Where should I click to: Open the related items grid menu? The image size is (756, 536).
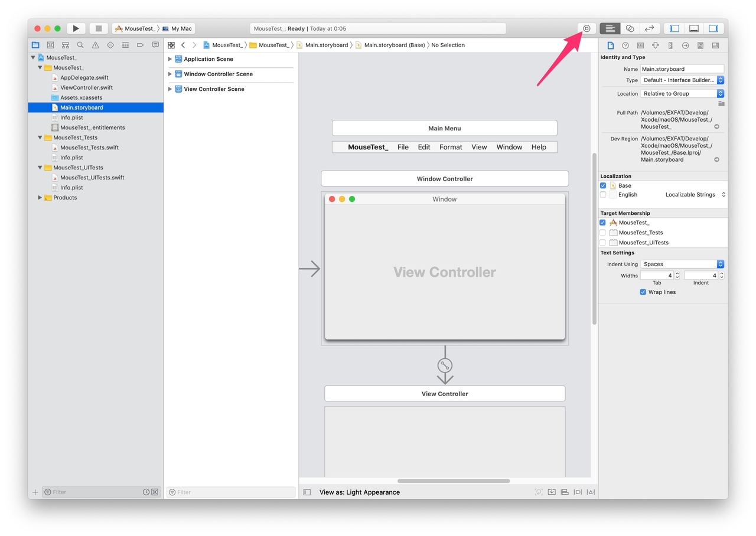click(x=171, y=45)
